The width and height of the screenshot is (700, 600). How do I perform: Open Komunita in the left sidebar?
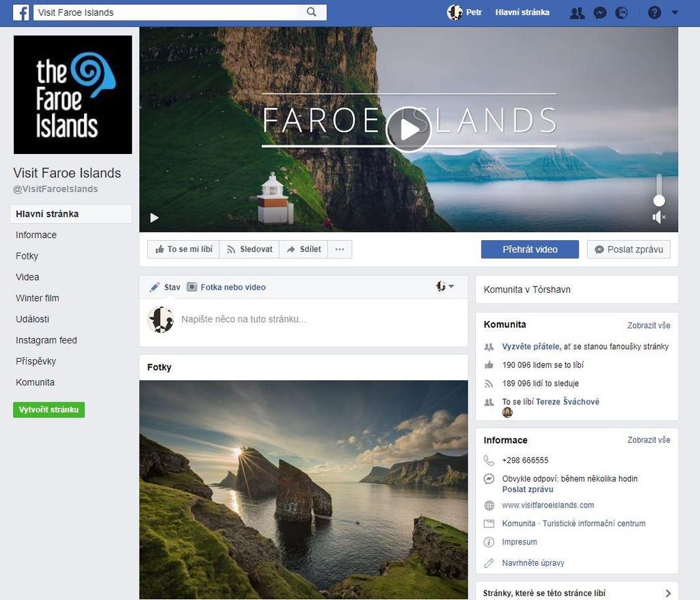tap(36, 382)
